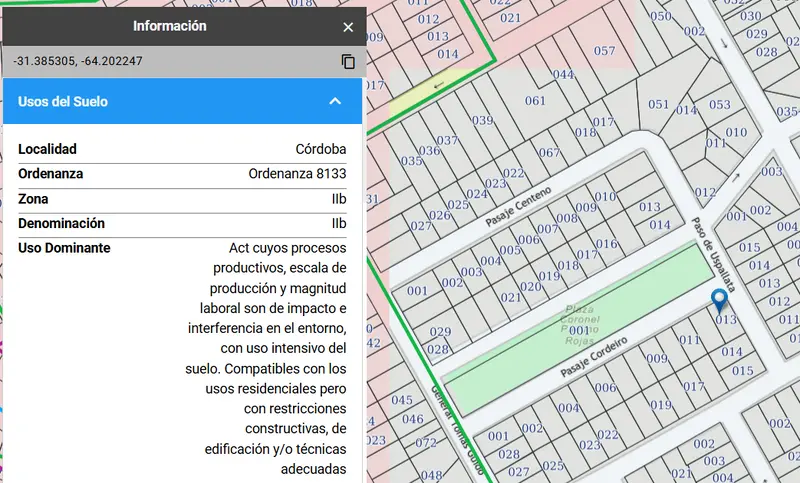Click the blue location pin marker
800x483 pixels.
click(719, 301)
